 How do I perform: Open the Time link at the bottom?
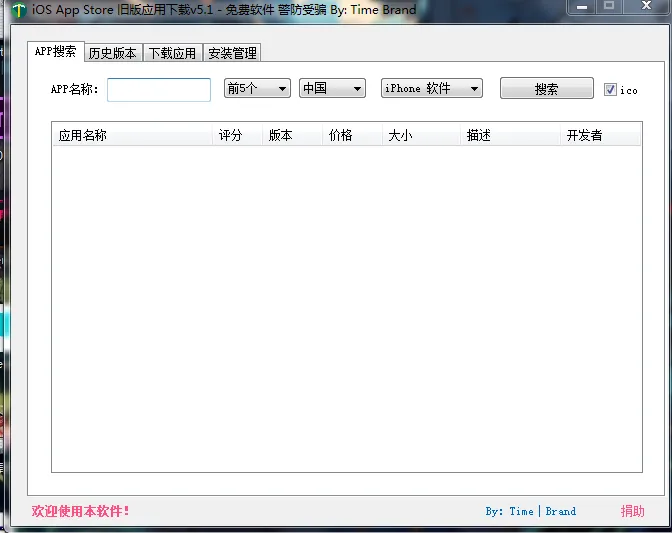[521, 511]
